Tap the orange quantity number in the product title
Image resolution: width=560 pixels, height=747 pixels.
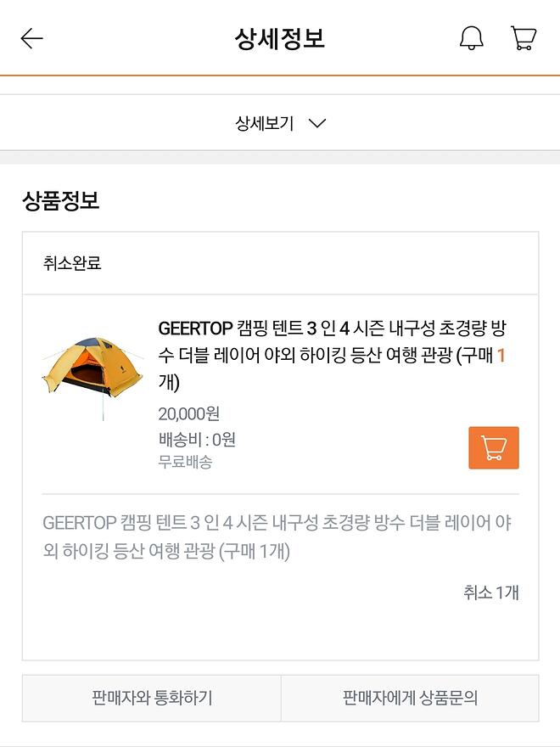(x=501, y=357)
